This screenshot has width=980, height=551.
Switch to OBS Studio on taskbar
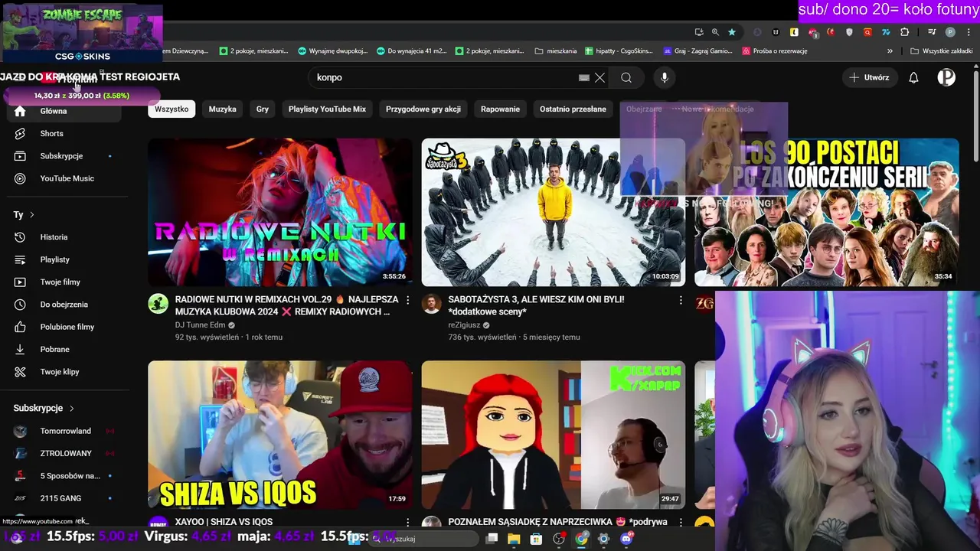tap(559, 539)
